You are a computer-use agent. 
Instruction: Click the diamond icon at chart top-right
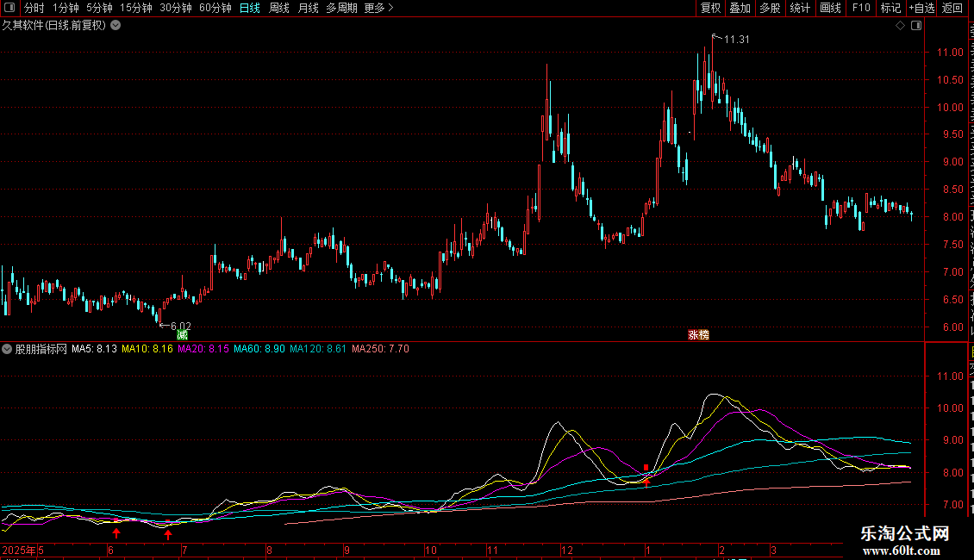pos(900,26)
